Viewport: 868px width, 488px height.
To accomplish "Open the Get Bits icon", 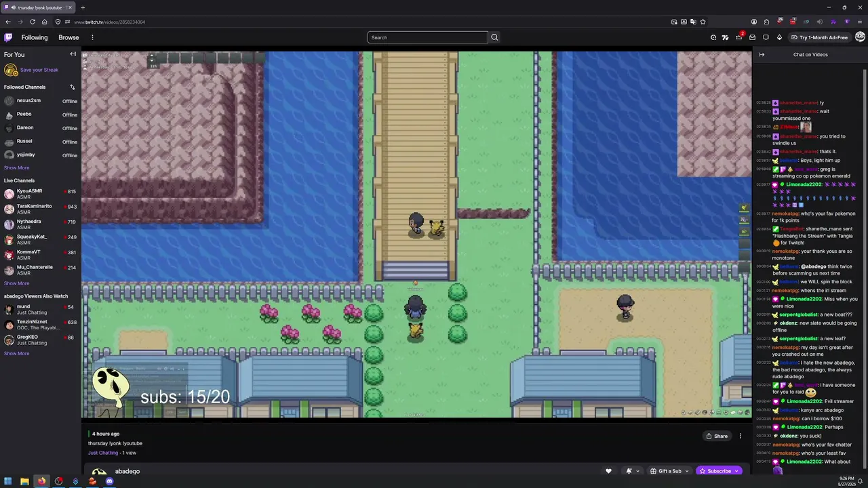I will [x=779, y=37].
